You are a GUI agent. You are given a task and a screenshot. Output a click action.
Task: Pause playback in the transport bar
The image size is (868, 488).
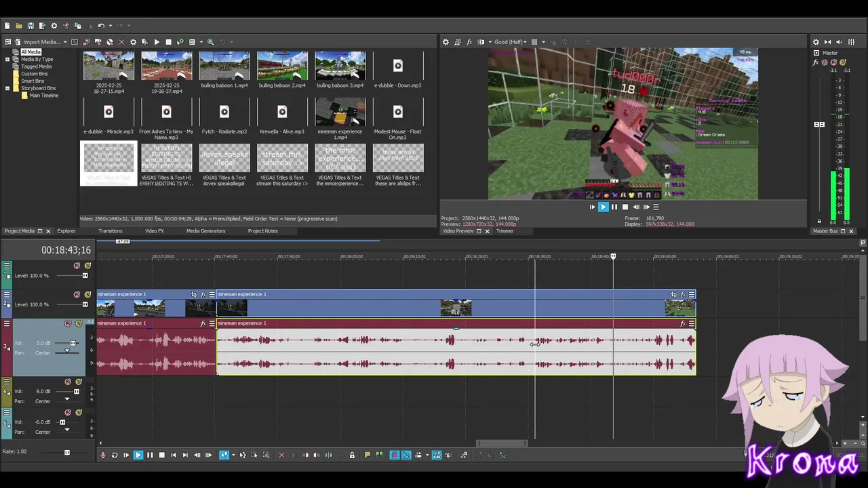150,455
